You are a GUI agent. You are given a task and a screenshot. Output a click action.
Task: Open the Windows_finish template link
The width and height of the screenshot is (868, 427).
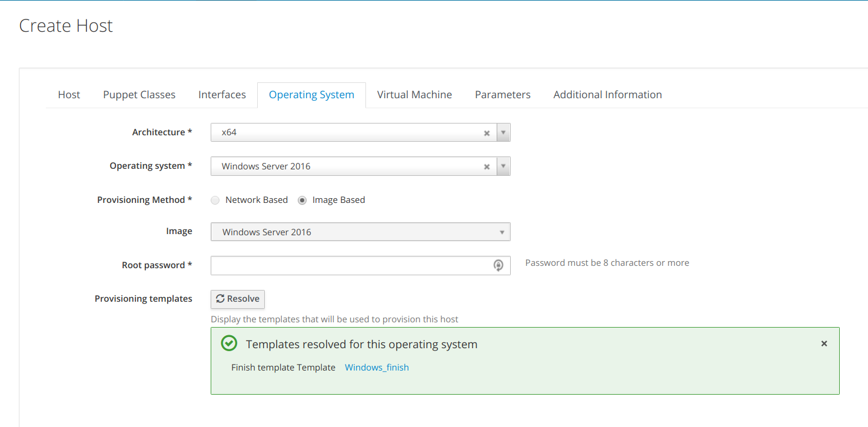click(x=377, y=368)
